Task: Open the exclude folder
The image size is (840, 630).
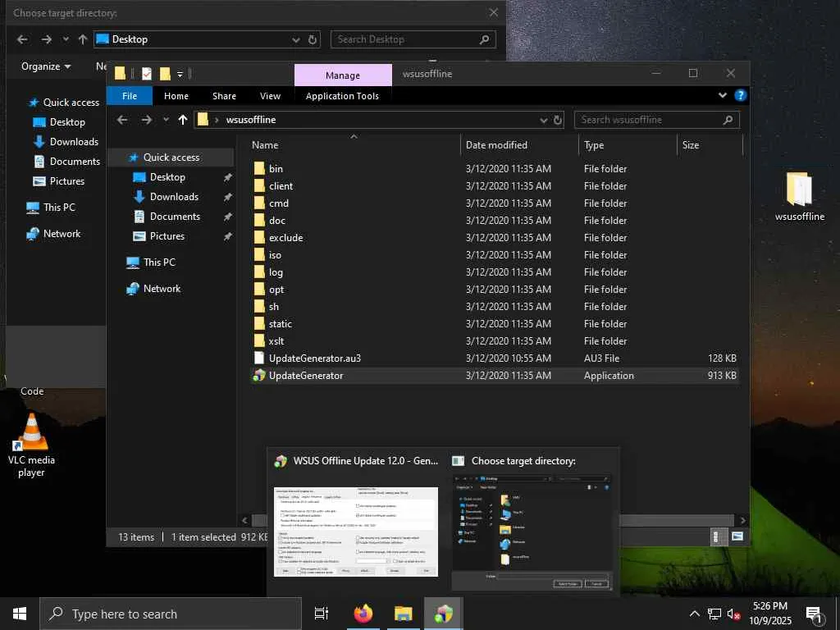Action: pos(285,237)
